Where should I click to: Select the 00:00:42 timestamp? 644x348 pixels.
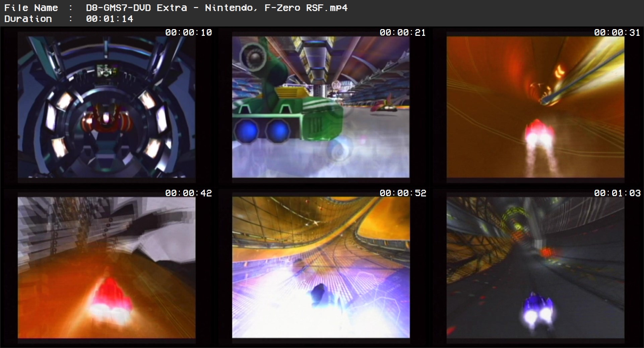point(188,193)
